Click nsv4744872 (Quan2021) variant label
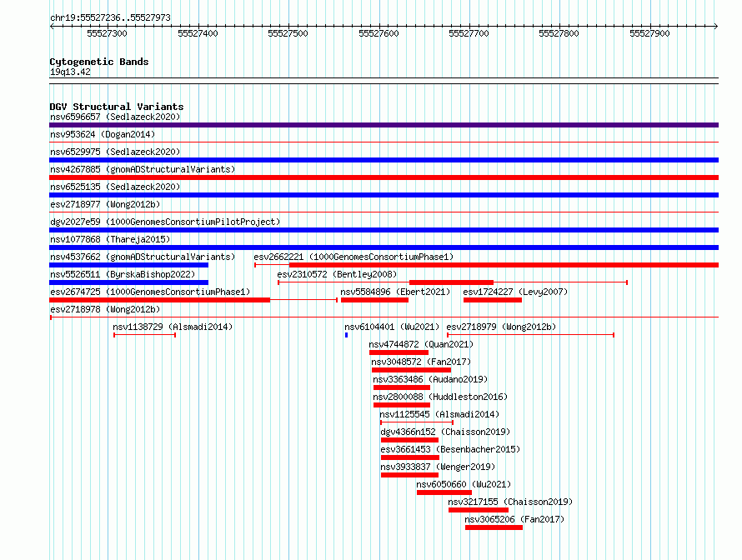Screen dimensions: 742x560 coord(421,344)
